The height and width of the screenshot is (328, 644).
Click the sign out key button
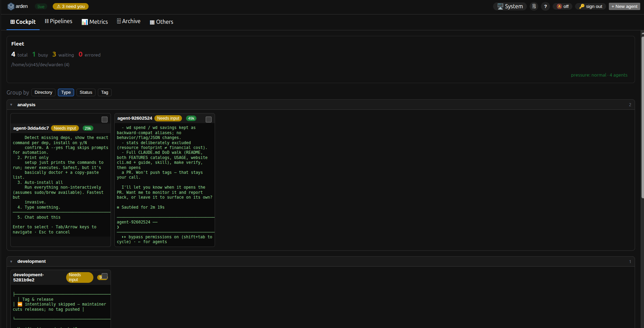(591, 6)
